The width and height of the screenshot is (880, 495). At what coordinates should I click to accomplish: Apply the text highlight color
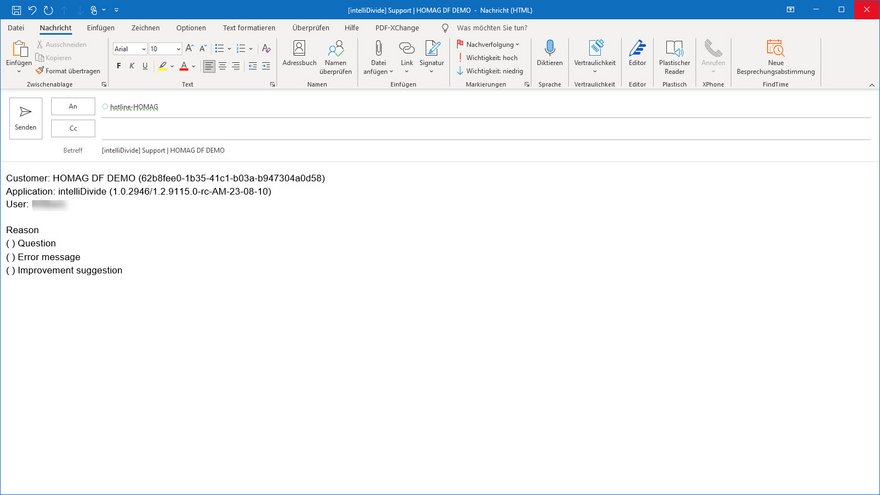point(162,66)
